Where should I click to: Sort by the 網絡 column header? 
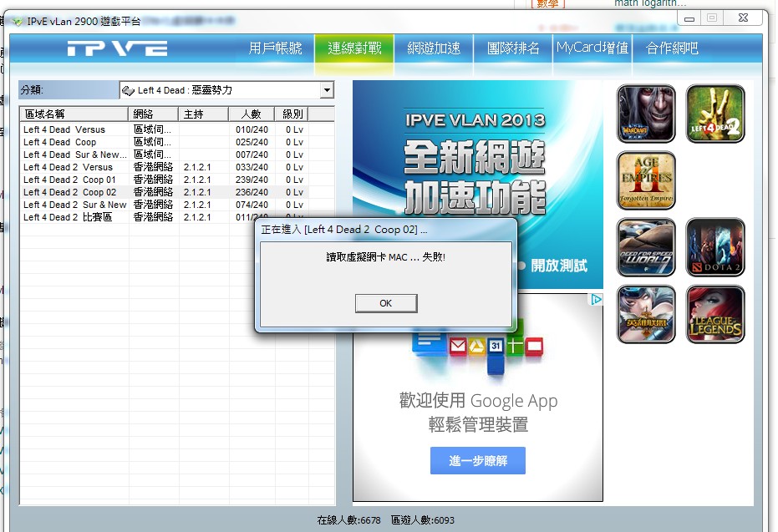(x=153, y=114)
